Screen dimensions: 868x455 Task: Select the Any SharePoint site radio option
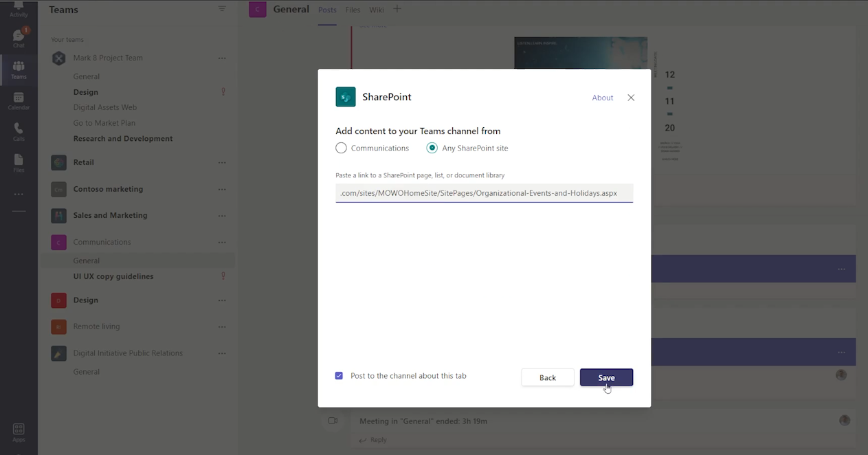432,148
